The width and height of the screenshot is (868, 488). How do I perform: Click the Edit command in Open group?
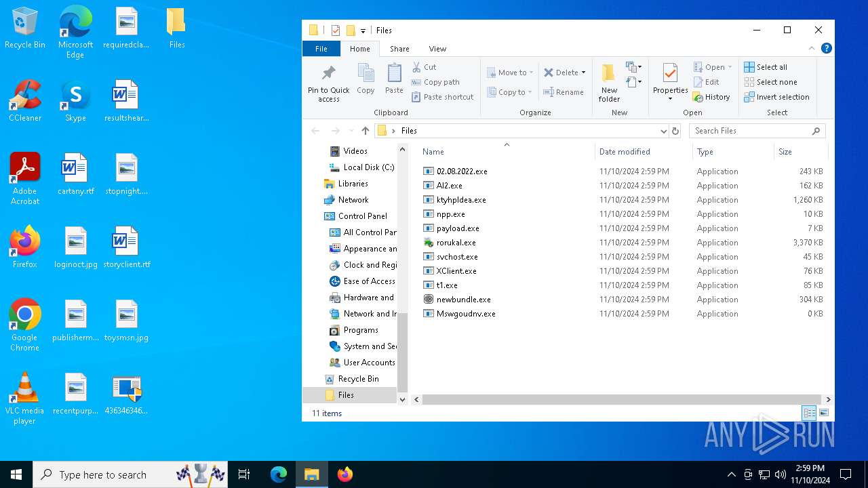tap(706, 82)
